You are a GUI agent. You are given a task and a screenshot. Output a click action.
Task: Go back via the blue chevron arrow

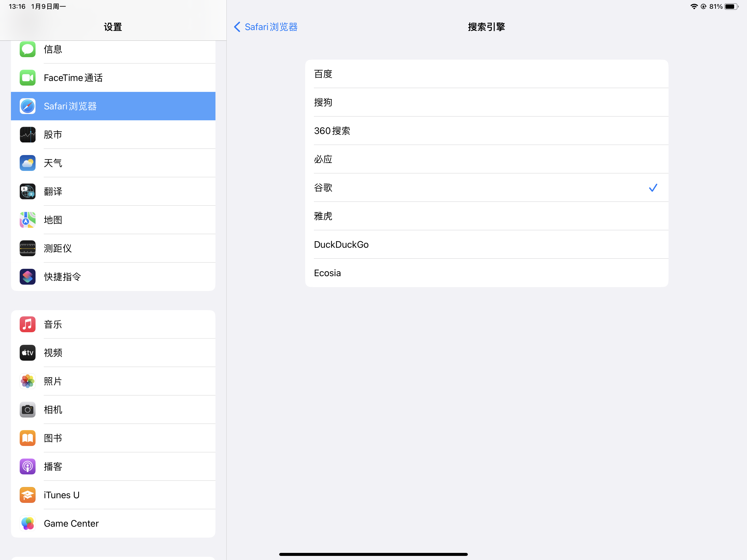[237, 27]
